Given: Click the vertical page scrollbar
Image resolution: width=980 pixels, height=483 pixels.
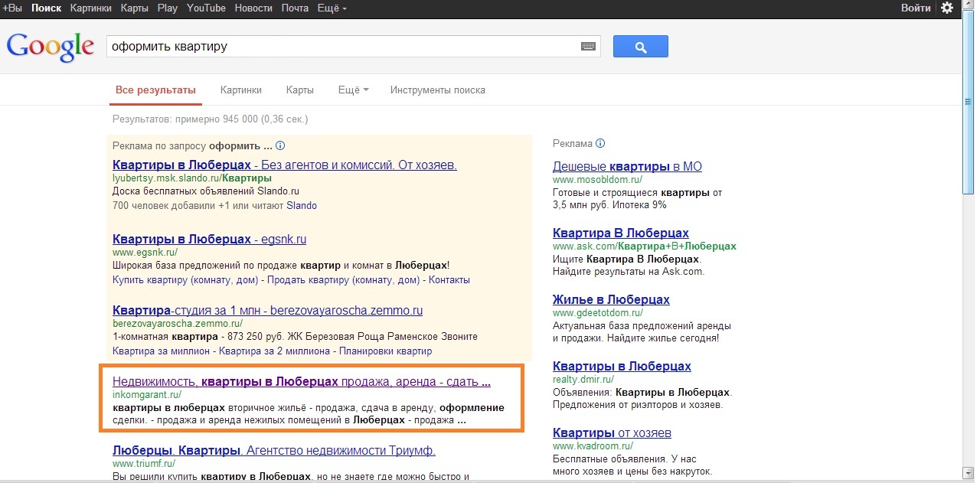Looking at the screenshot, I should tap(968, 230).
